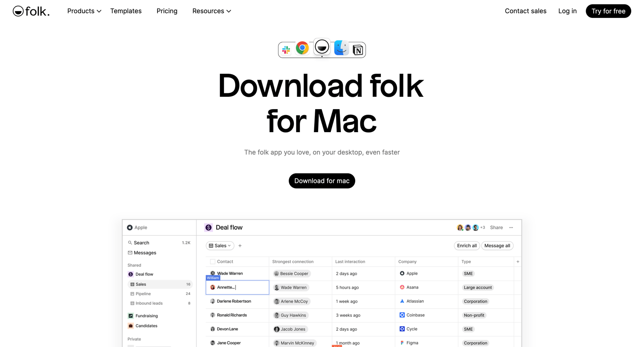The height and width of the screenshot is (347, 644).
Task: Click the Last interaction column header
Action: pos(350,262)
